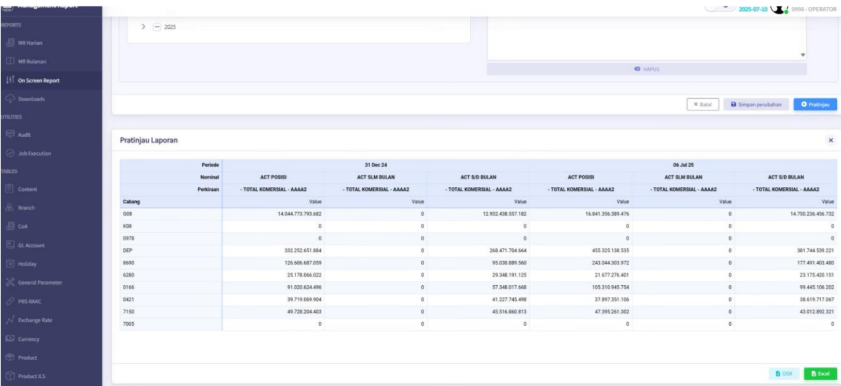841x386 pixels.
Task: Click cell value 41.227.745.498
Action: tap(509, 300)
